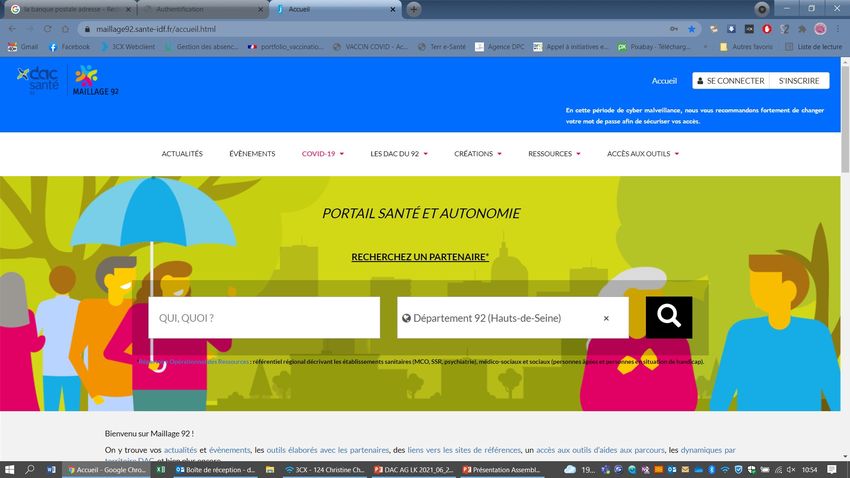This screenshot has width=850, height=478.
Task: Click the SE CONNECTER button
Action: tap(730, 81)
